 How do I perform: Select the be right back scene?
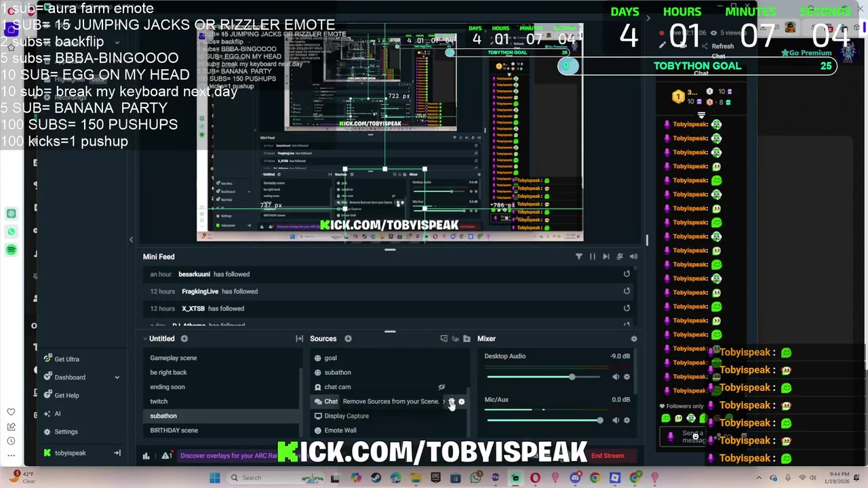(168, 372)
